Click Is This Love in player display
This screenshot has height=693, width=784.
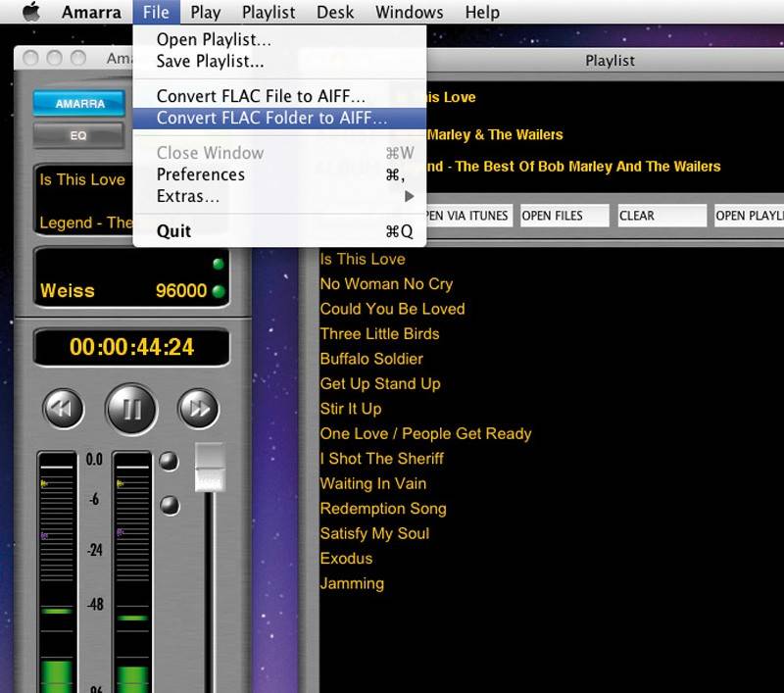pyautogui.click(x=82, y=179)
